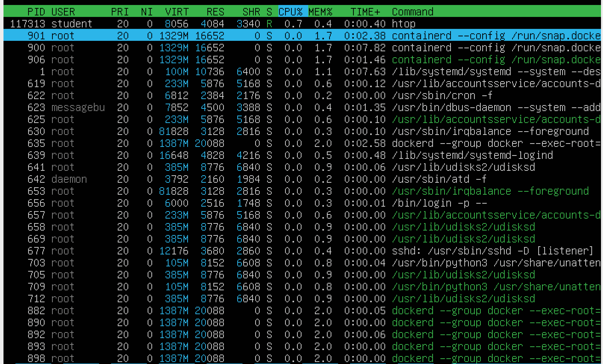Select udisksd thread row PID 712
The width and height of the screenshot is (603, 364).
pyautogui.click(x=302, y=299)
